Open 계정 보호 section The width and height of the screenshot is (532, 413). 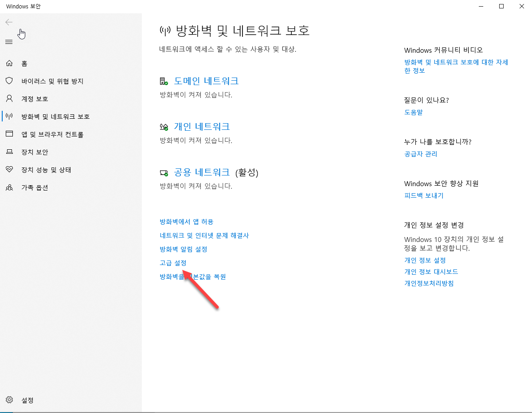pos(35,99)
